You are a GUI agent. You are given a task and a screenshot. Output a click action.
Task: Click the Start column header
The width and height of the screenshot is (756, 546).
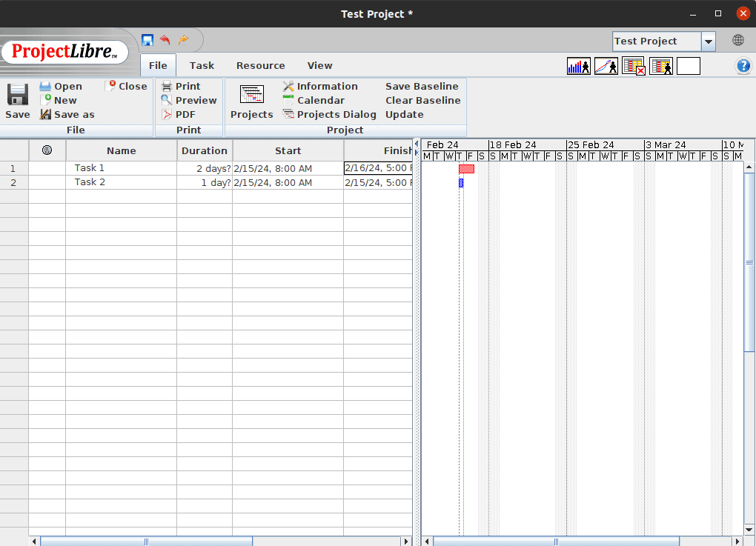pos(288,150)
